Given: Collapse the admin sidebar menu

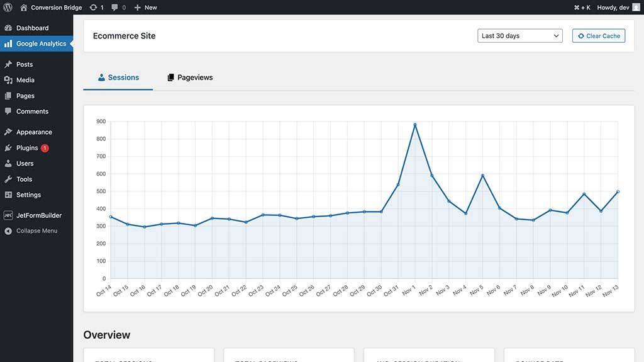Looking at the screenshot, I should [36, 231].
